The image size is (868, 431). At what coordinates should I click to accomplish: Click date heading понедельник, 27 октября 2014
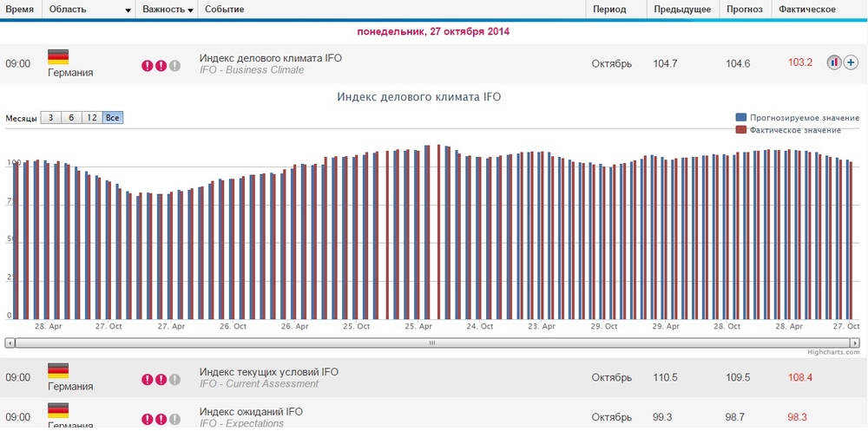coord(433,31)
